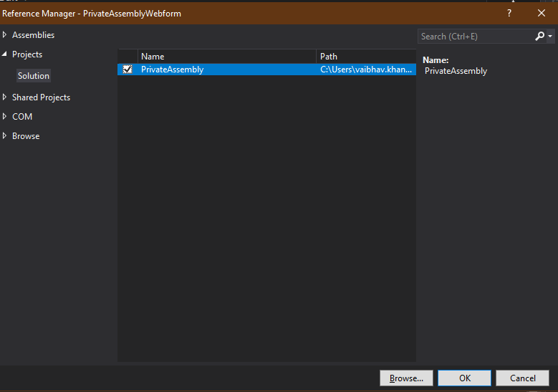Uncheck the PrivateAssembly project checkbox
Image resolution: width=558 pixels, height=392 pixels.
[128, 70]
